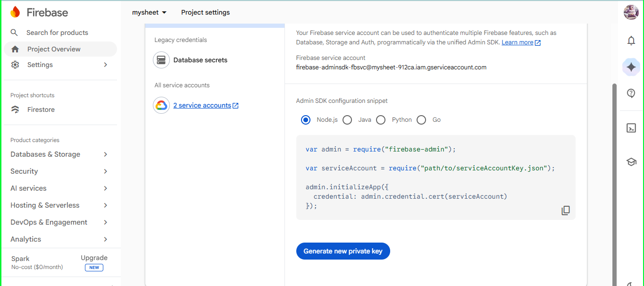The width and height of the screenshot is (644, 286).
Task: Open the 2 service accounts link
Action: pos(202,105)
